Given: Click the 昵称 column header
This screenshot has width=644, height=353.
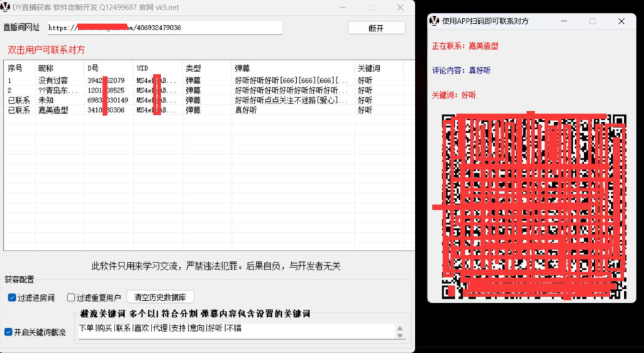Looking at the screenshot, I should click(x=60, y=68).
